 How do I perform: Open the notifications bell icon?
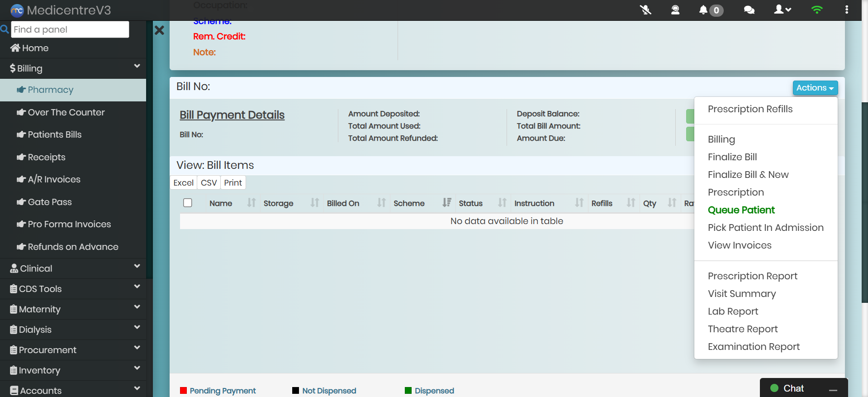click(x=703, y=10)
